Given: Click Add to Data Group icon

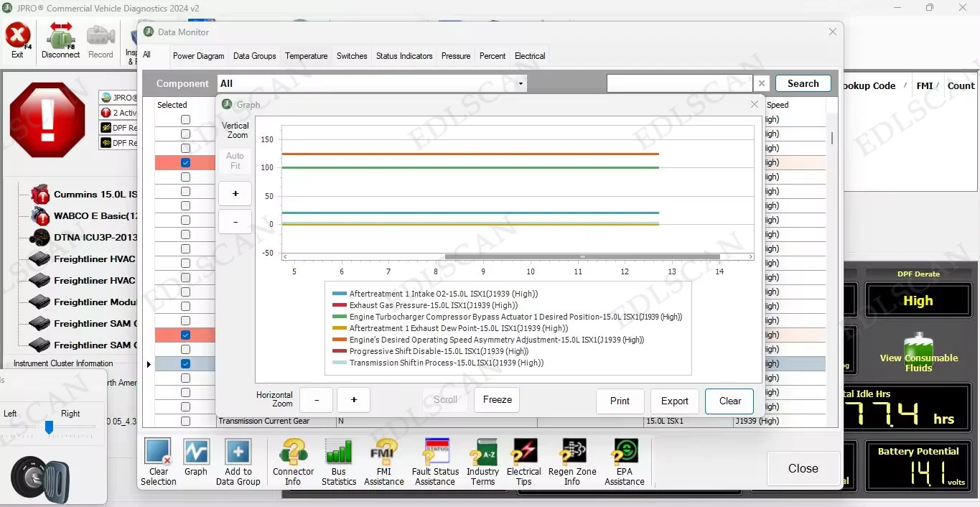Looking at the screenshot, I should [238, 452].
